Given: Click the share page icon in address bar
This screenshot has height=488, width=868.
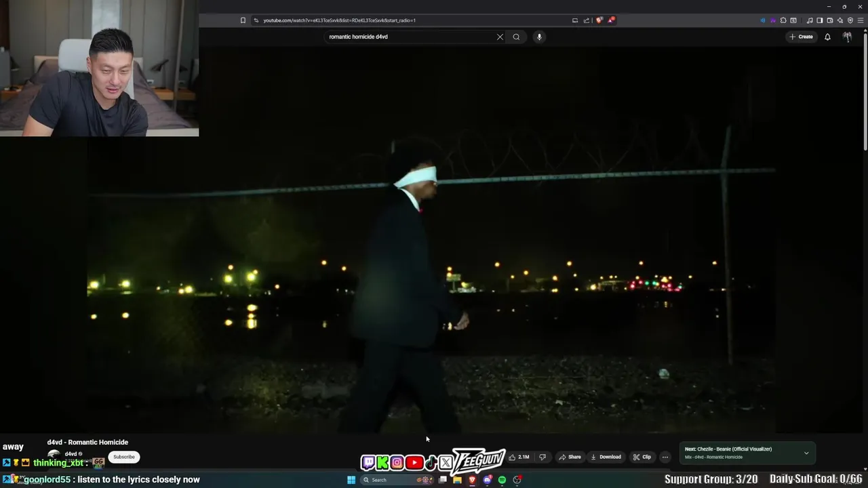Looking at the screenshot, I should click(x=587, y=20).
